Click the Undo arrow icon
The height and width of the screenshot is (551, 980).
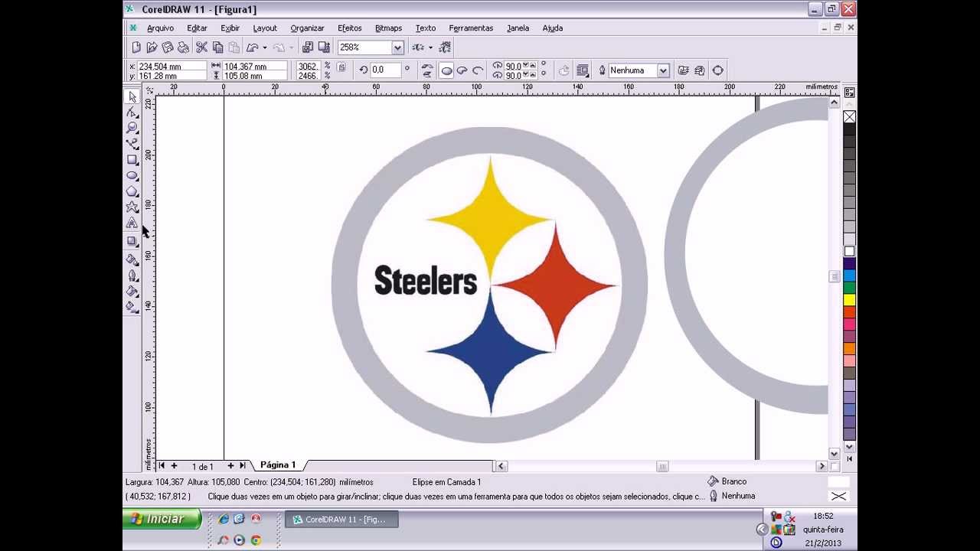[x=252, y=47]
